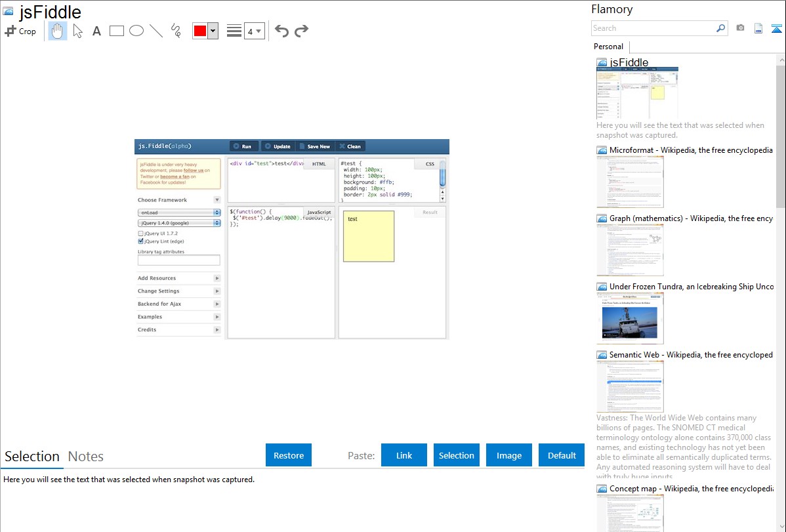This screenshot has width=786, height=532.
Task: Toggle the jQuery Lint (edge) checkbox
Action: [141, 241]
